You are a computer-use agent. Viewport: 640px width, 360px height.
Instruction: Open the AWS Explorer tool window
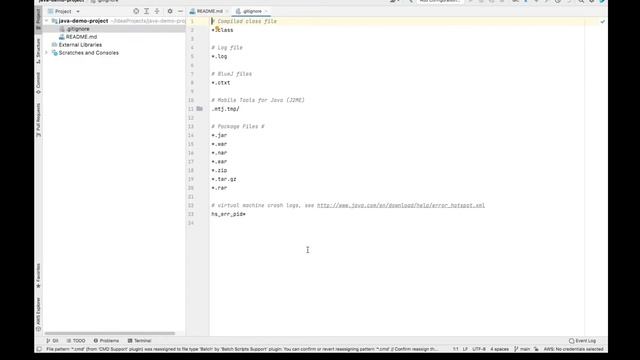38,314
